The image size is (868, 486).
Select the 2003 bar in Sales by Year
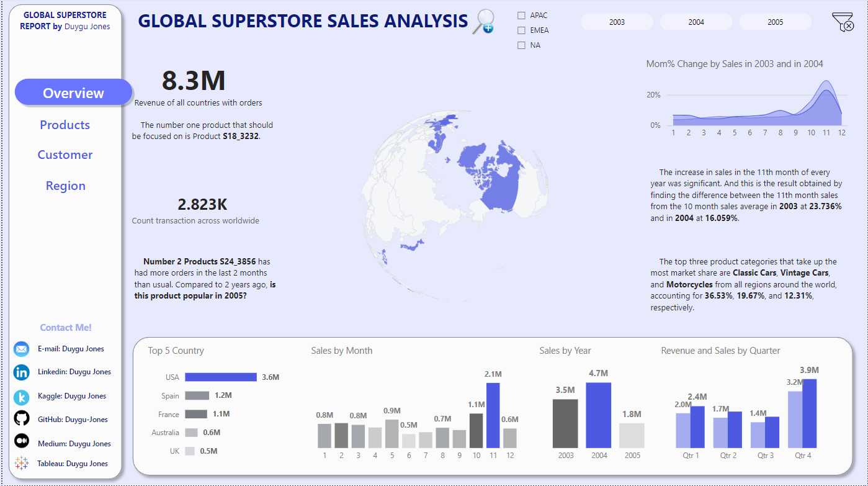pyautogui.click(x=565, y=423)
